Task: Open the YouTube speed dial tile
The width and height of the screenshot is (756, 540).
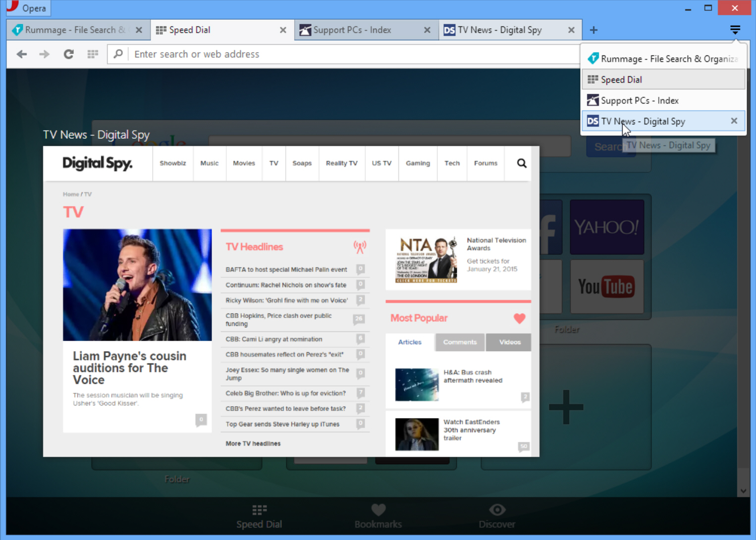Action: 607,287
